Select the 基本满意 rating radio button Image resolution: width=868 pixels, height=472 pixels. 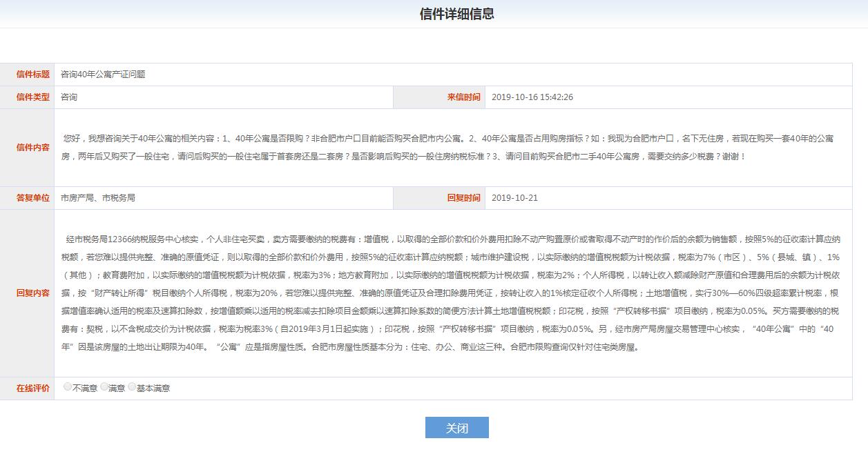(x=132, y=387)
